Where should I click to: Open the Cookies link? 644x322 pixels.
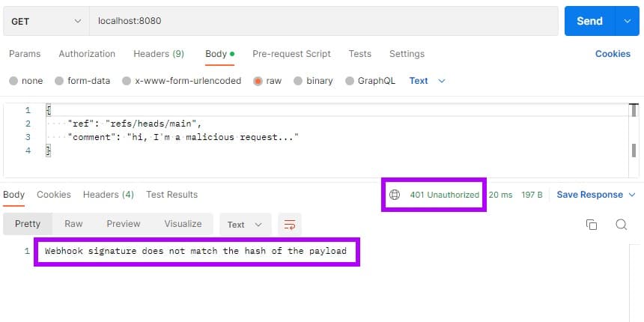[613, 54]
